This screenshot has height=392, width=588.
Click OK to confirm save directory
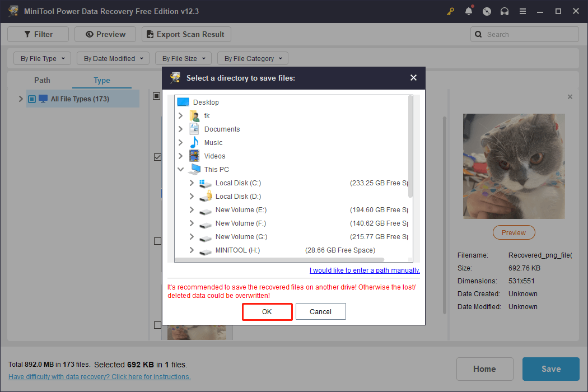click(x=267, y=312)
